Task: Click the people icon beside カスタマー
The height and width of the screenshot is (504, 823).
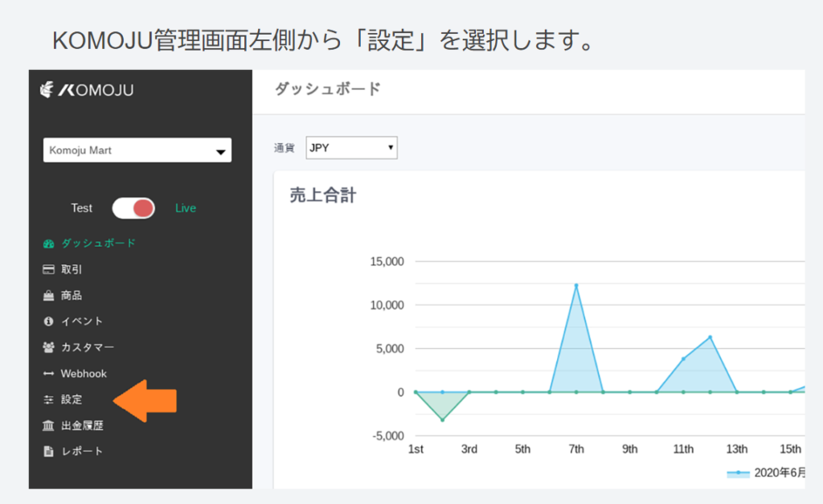Action: 48,347
